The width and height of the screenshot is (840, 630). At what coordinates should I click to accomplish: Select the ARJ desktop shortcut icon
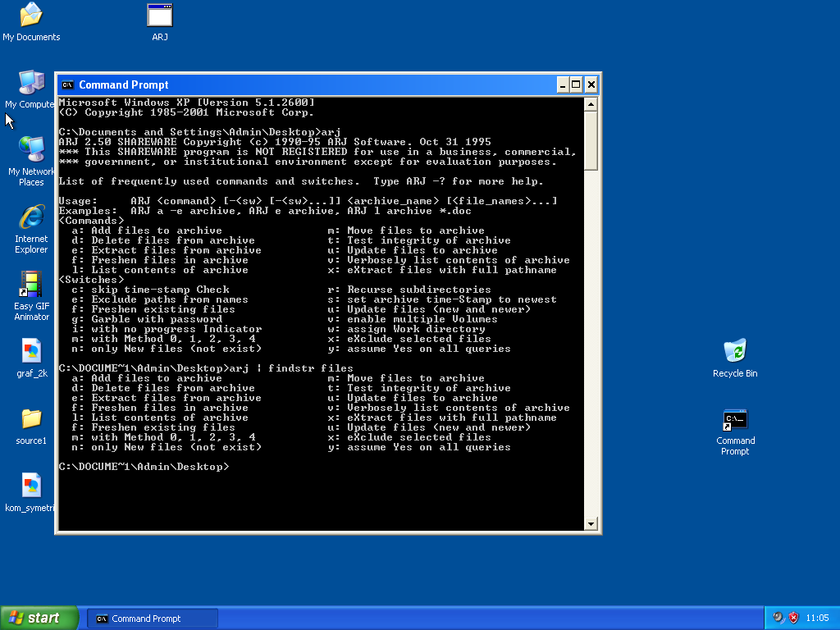[160, 22]
